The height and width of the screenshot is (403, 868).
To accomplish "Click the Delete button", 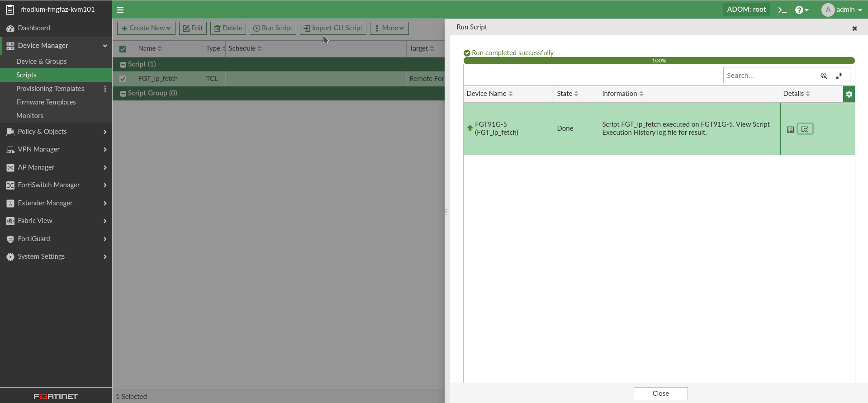I will 228,28.
